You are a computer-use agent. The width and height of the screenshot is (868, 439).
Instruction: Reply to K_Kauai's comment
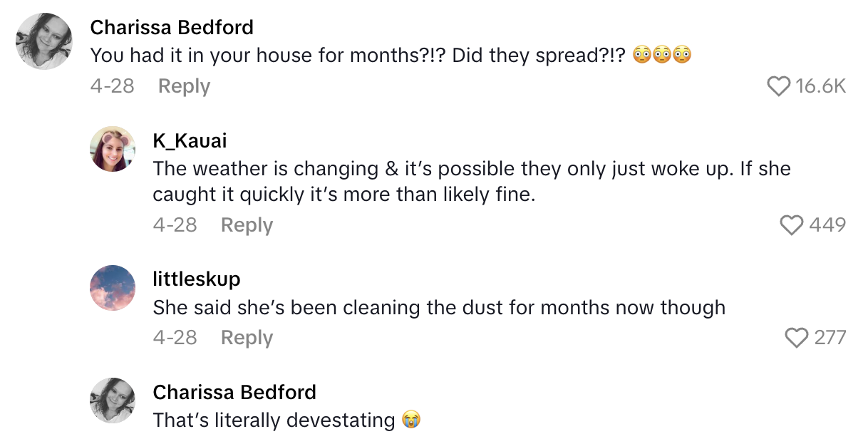(247, 225)
